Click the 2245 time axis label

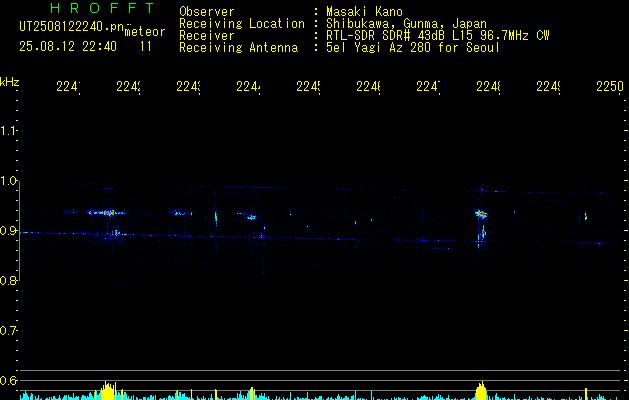[x=308, y=86]
